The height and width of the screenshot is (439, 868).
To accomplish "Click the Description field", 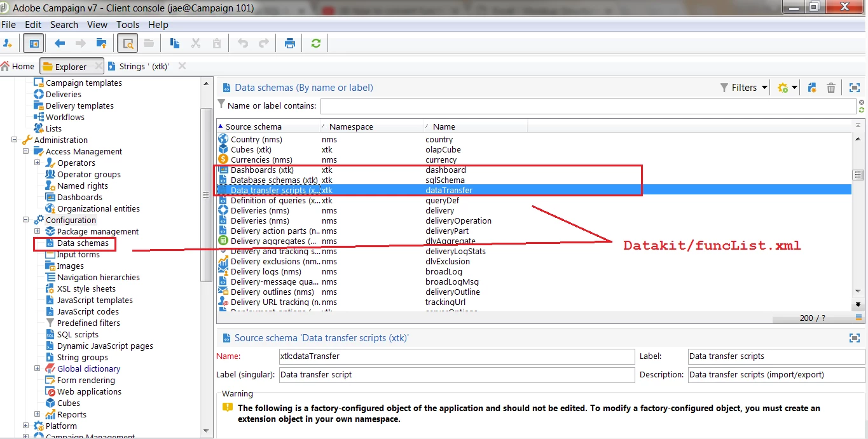I will coord(776,375).
